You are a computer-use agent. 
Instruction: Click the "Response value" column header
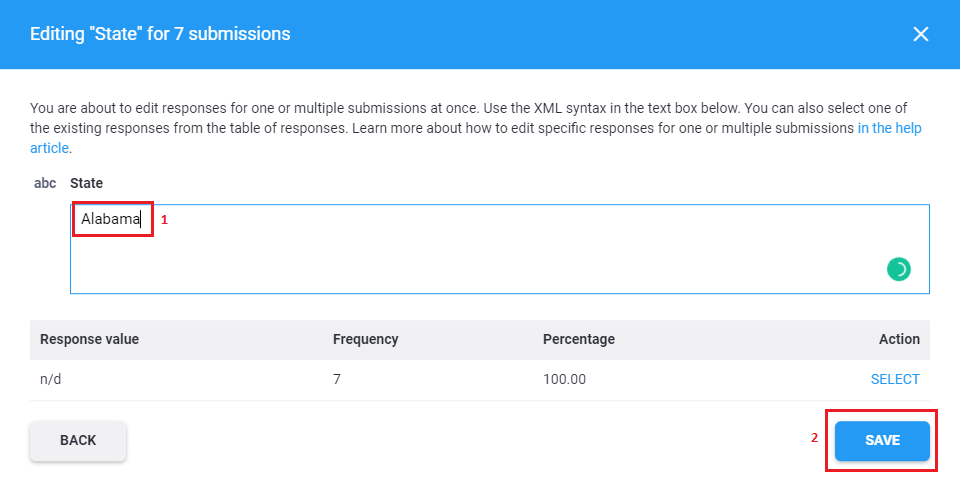click(89, 339)
